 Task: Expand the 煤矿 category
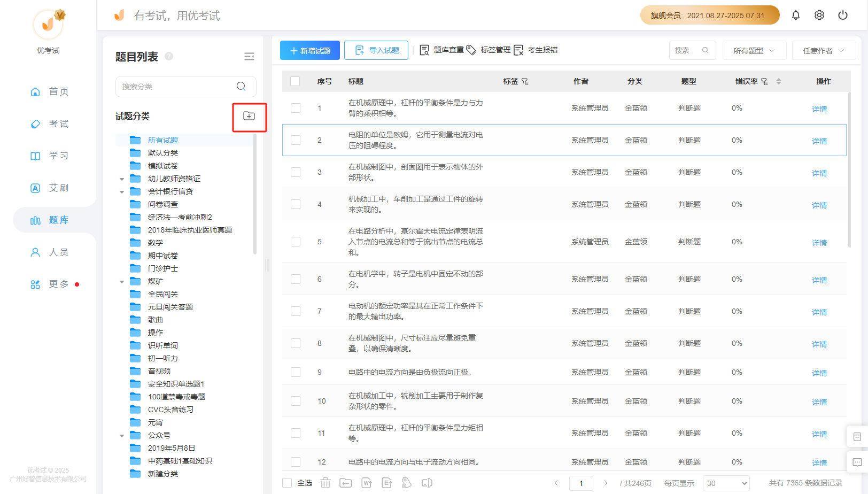click(122, 282)
